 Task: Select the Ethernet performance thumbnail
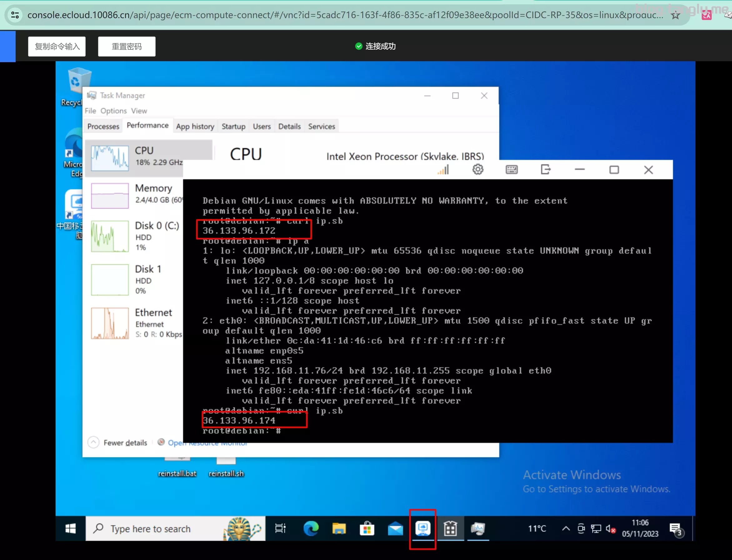click(x=110, y=323)
